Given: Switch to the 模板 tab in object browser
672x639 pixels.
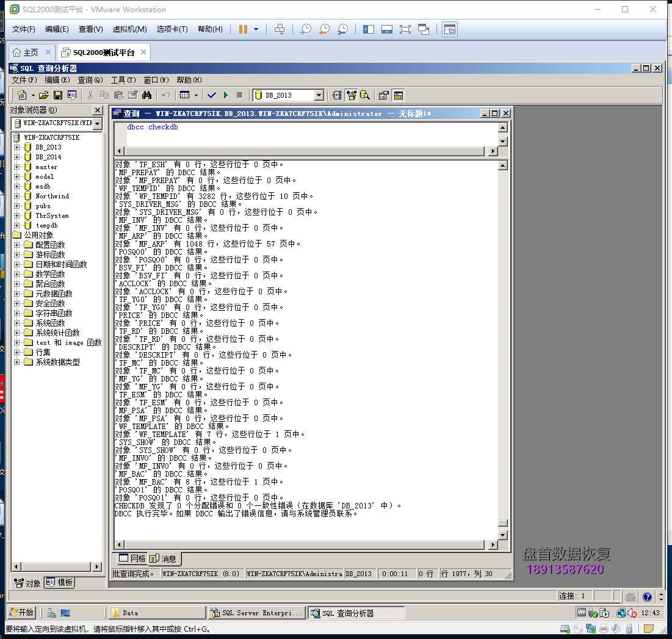Looking at the screenshot, I should coord(60,583).
